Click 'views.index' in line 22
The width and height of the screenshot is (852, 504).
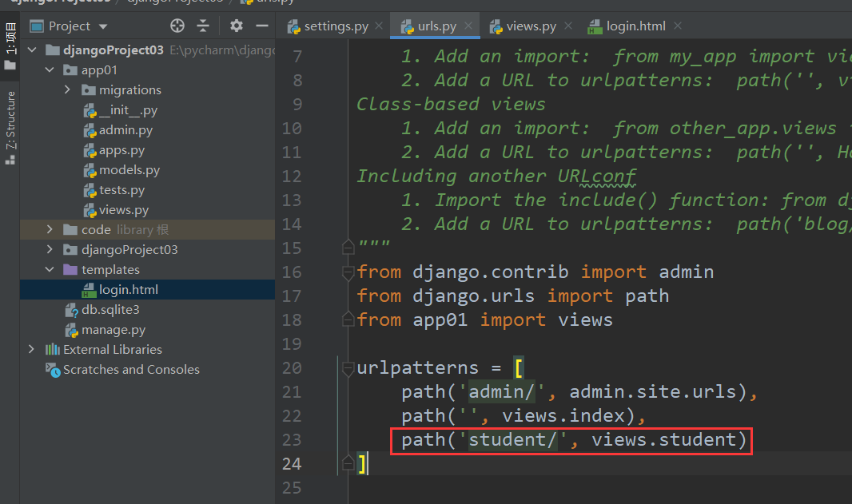[x=563, y=415]
